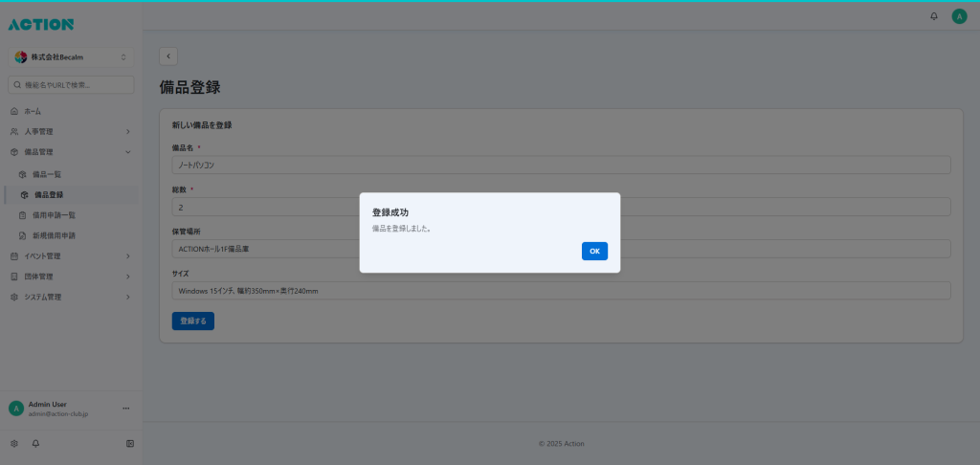Go to ホーム in the sidebar
This screenshot has height=465, width=980.
pos(33,112)
